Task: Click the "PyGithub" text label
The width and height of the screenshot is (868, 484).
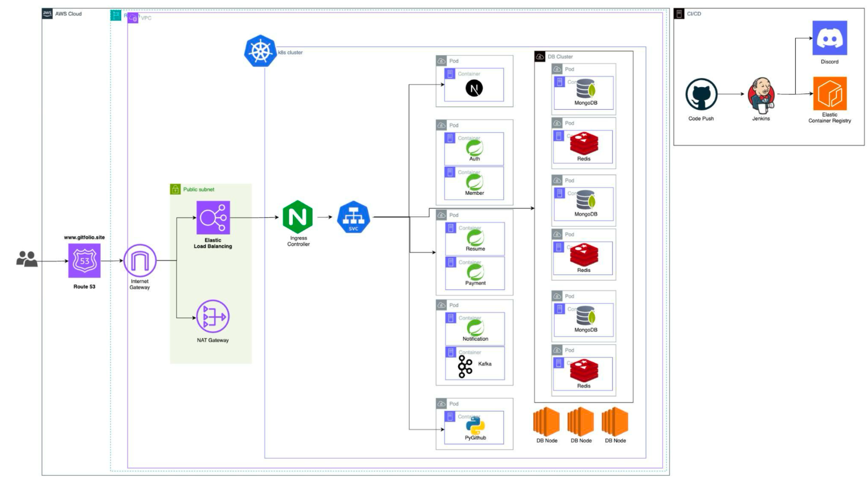Action: click(x=475, y=438)
